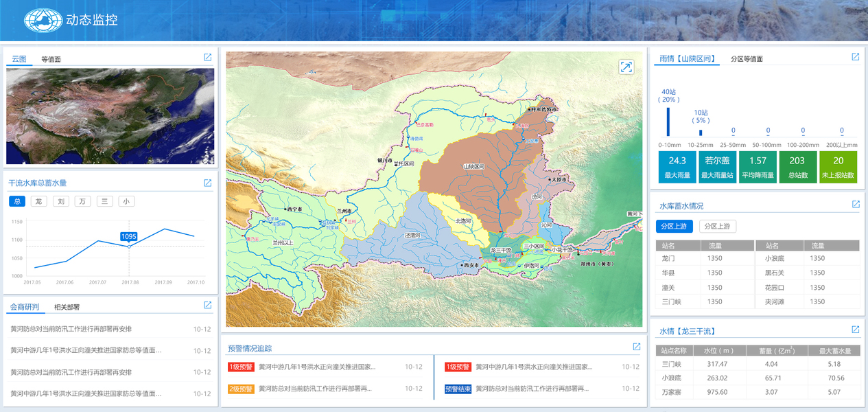Click the 317.47 water level cell
The width and height of the screenshot is (868, 412).
[x=717, y=364]
